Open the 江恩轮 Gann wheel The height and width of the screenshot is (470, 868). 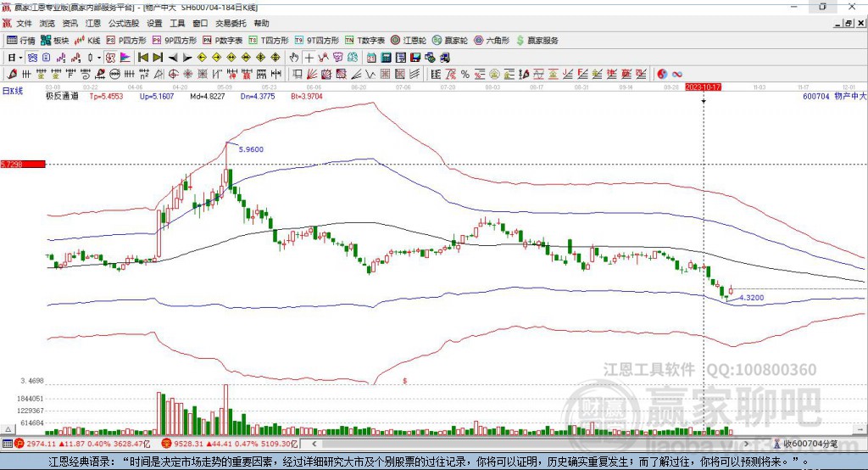point(409,41)
